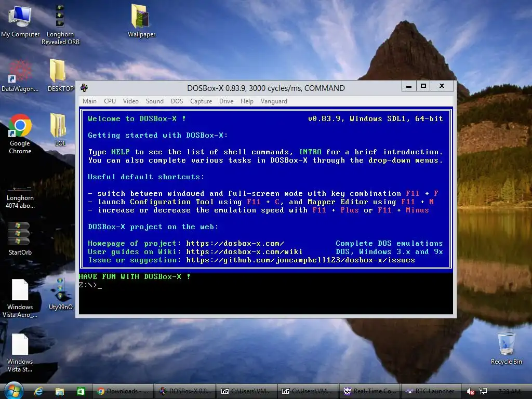
Task: Select the Recycle Bin icon
Action: coord(506,348)
